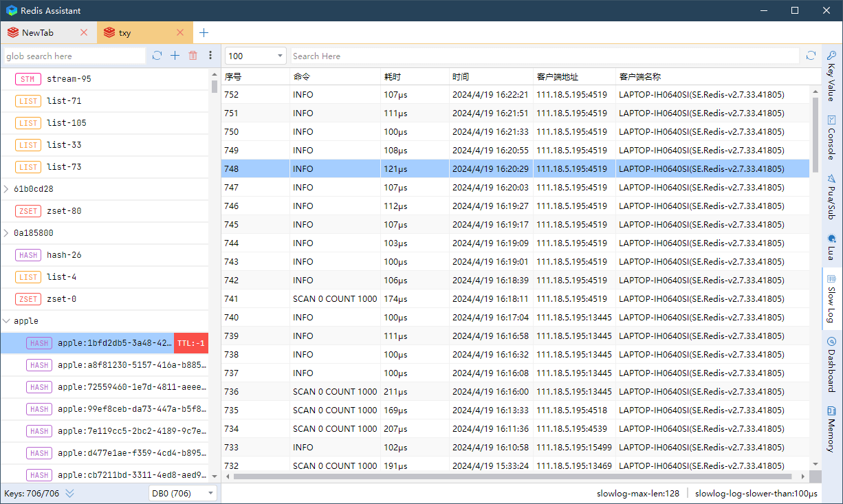The height and width of the screenshot is (504, 843).
Task: Click the add new key plus icon
Action: (175, 56)
